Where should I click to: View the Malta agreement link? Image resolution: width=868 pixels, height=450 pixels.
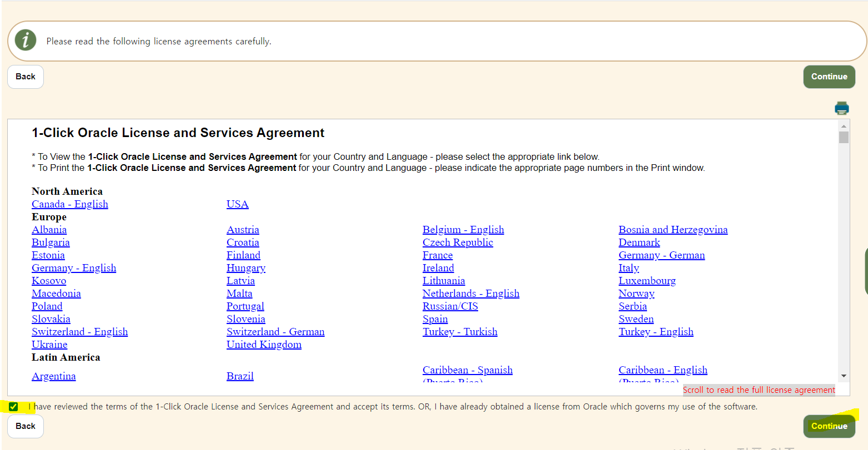[x=239, y=294]
